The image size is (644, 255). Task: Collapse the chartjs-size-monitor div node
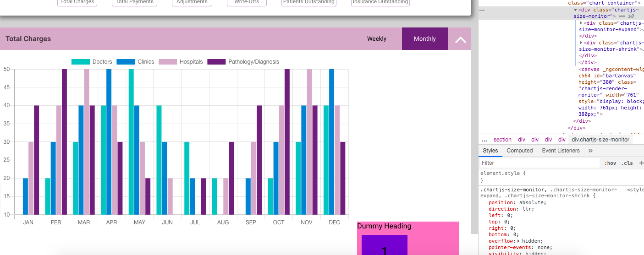point(576,10)
